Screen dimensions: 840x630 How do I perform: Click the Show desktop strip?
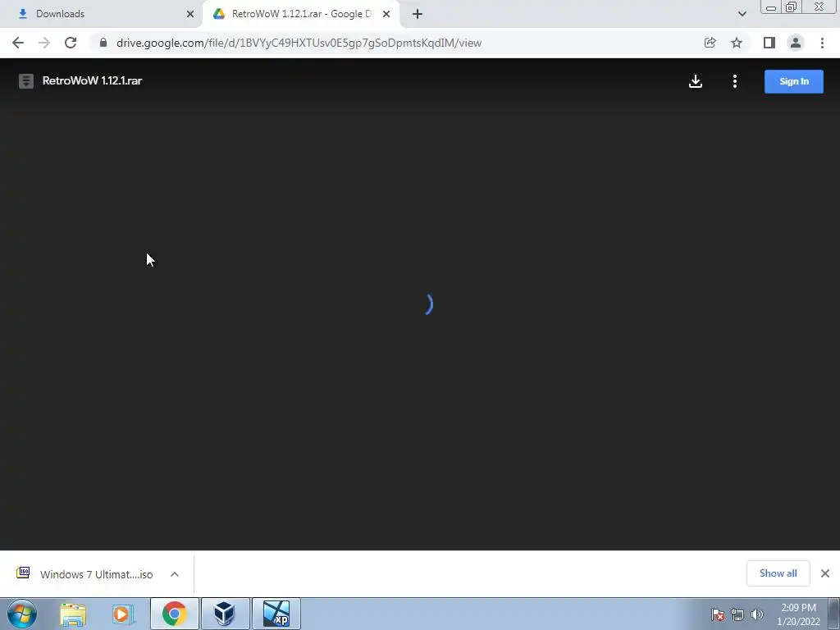(834, 614)
